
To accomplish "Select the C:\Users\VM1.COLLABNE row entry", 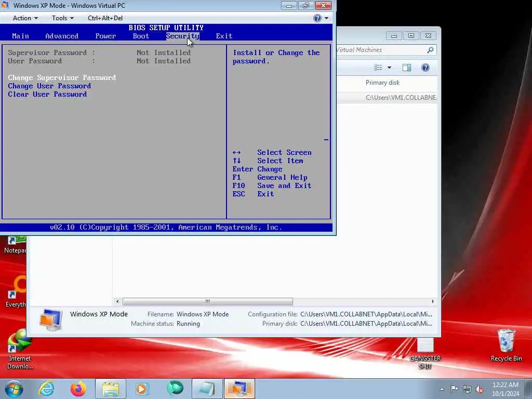I will click(x=401, y=97).
